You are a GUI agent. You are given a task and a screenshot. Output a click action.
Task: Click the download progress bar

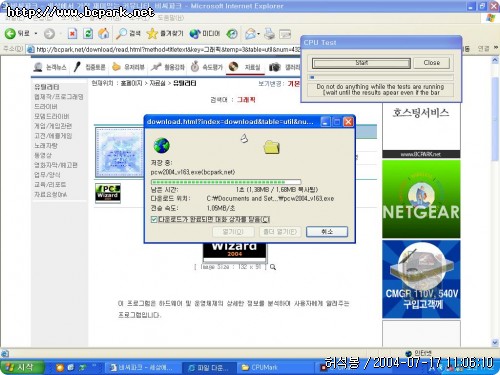[x=226, y=182]
